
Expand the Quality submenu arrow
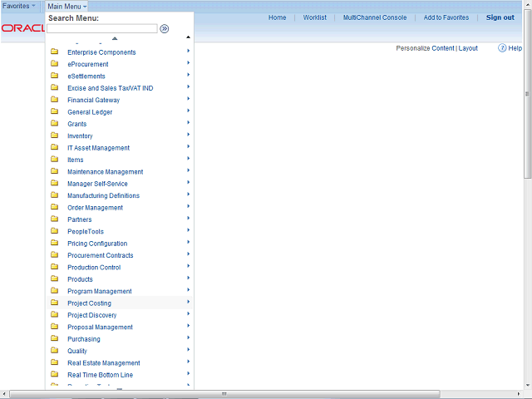coord(189,351)
